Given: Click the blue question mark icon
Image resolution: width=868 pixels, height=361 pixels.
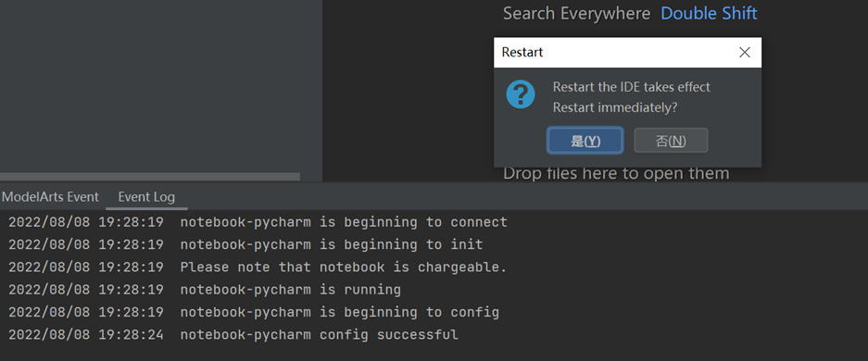Looking at the screenshot, I should (x=521, y=94).
